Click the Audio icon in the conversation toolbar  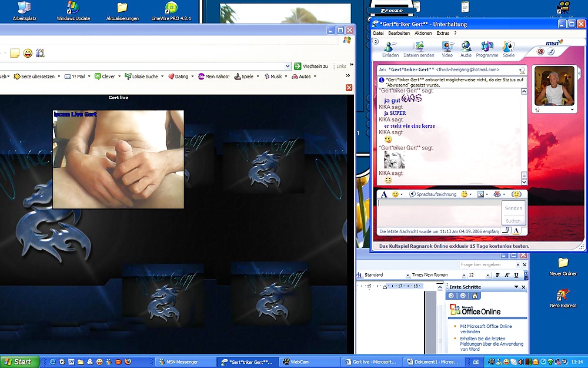click(466, 48)
